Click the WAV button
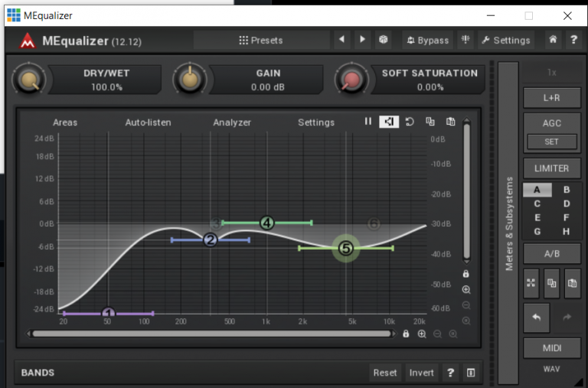588x388 pixels. pos(551,369)
